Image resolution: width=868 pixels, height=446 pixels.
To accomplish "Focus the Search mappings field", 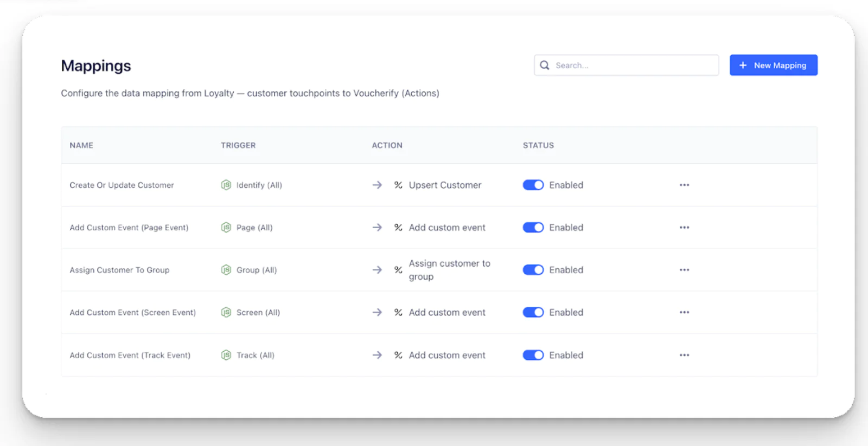I will click(x=632, y=65).
